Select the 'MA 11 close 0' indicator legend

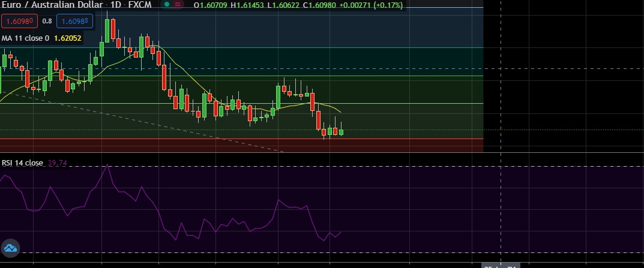point(25,38)
